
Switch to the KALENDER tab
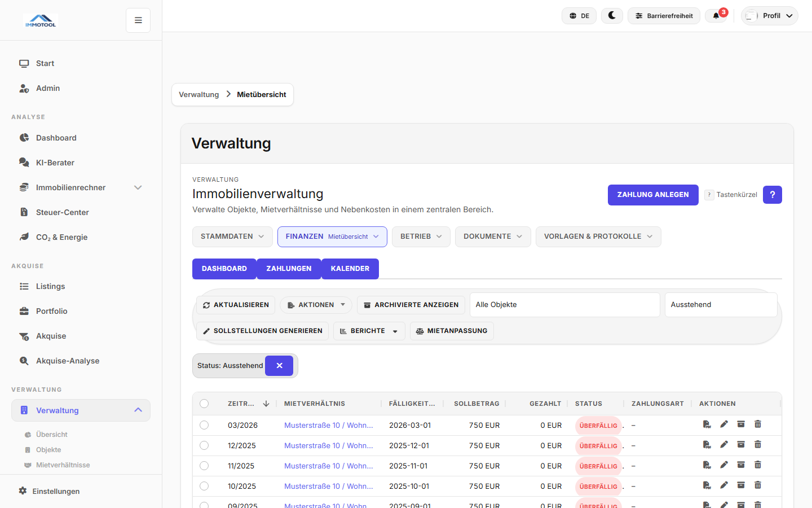click(350, 269)
